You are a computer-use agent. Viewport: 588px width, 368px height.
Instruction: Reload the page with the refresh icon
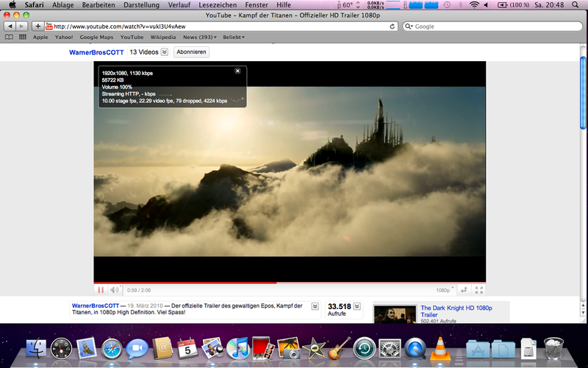click(x=392, y=26)
